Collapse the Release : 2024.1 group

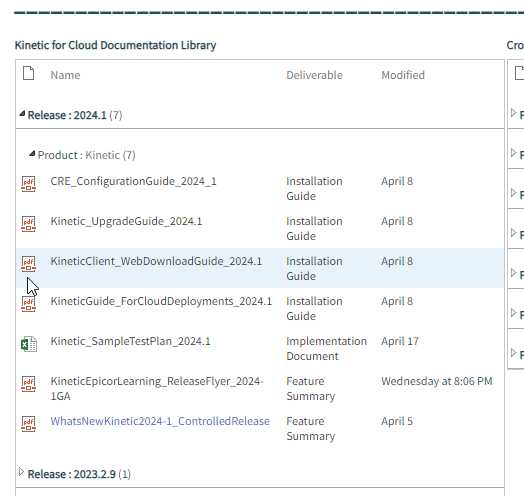pyautogui.click(x=22, y=114)
